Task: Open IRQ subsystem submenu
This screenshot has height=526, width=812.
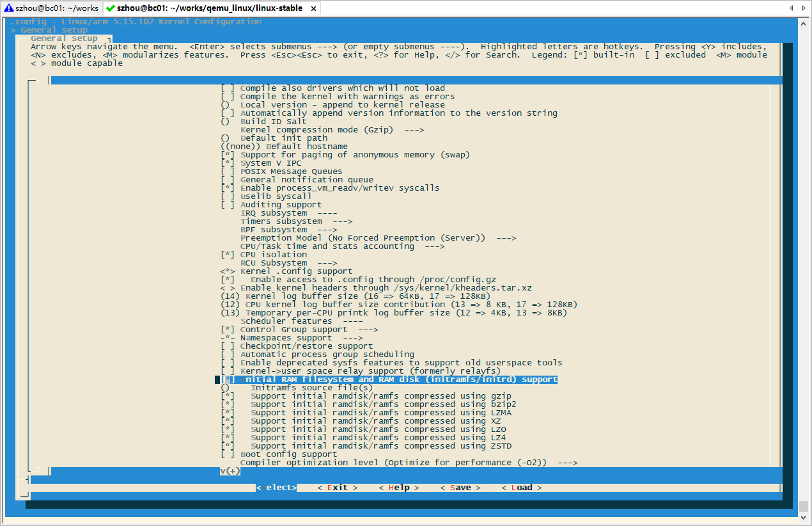Action: 289,213
